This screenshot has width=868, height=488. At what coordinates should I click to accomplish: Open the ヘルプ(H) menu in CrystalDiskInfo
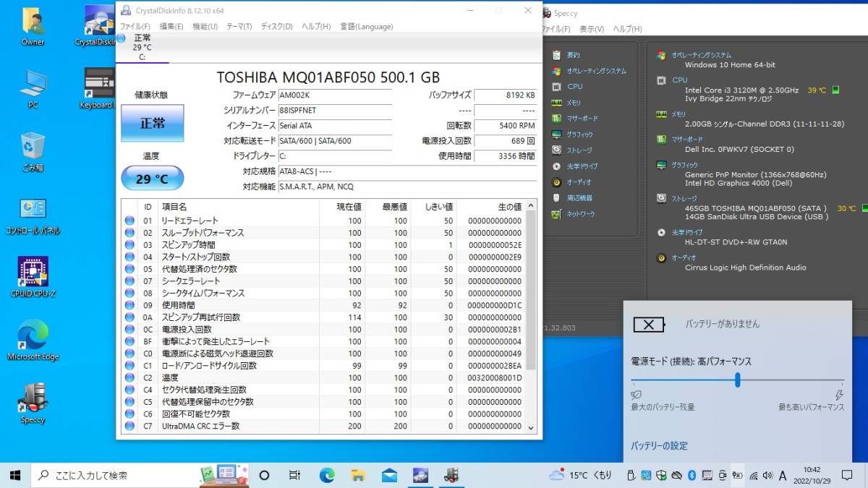pos(316,27)
